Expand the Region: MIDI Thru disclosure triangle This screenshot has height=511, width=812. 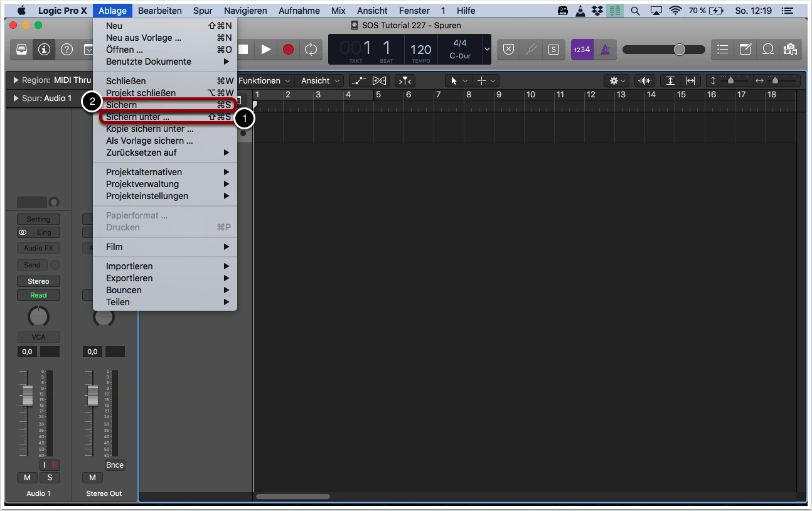16,80
